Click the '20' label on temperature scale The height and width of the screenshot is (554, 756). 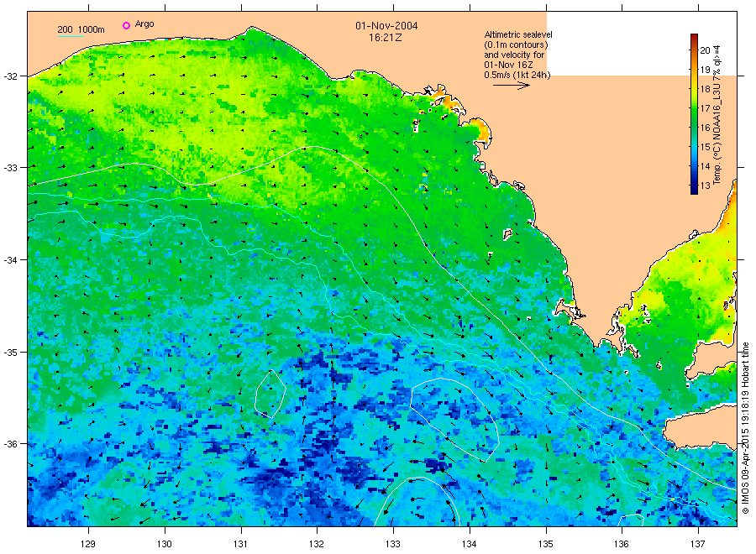click(705, 50)
